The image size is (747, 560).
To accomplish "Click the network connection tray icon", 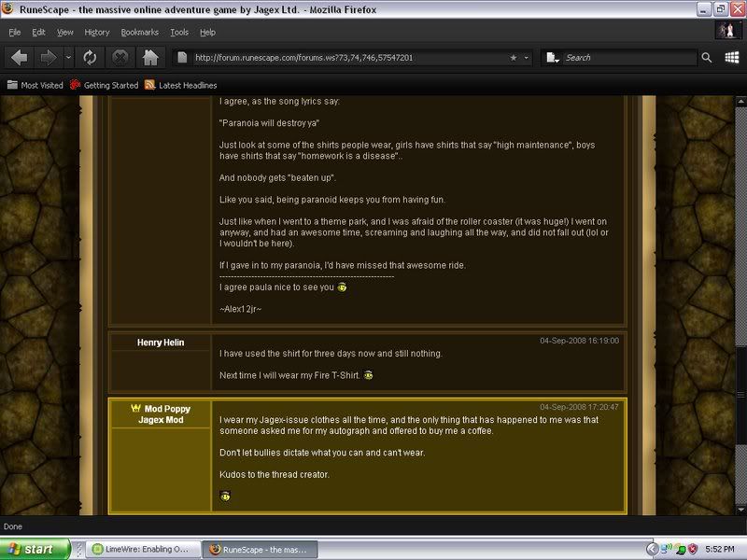I will tap(668, 549).
